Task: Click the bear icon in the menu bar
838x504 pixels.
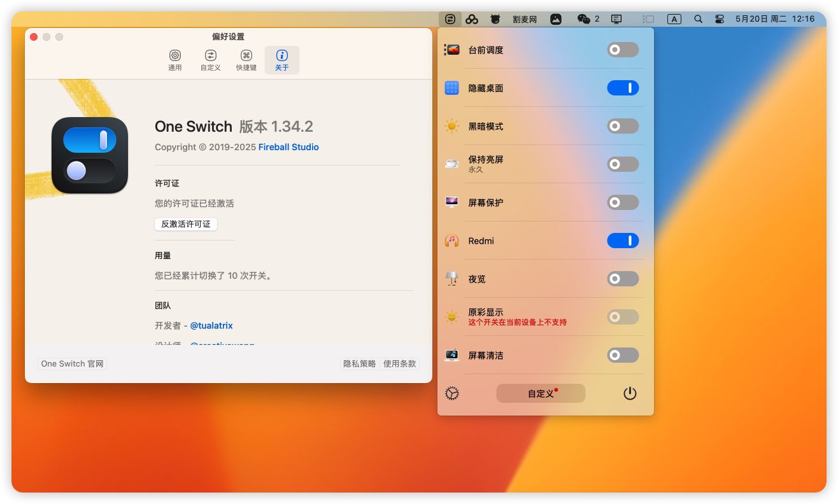Action: 495,19
